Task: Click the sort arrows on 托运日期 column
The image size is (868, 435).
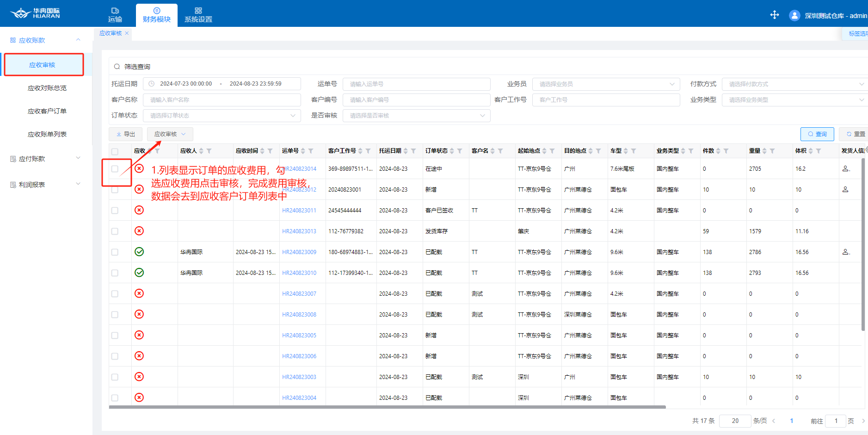Action: click(406, 151)
